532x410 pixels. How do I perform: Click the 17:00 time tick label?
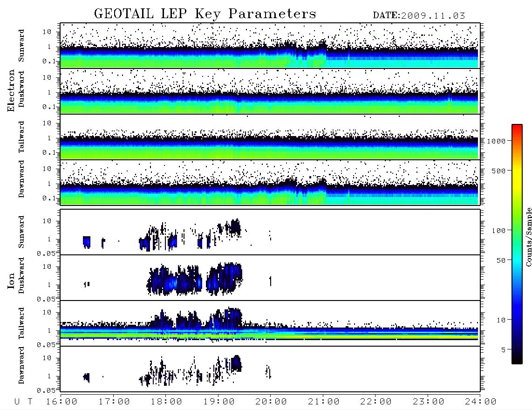tap(114, 402)
